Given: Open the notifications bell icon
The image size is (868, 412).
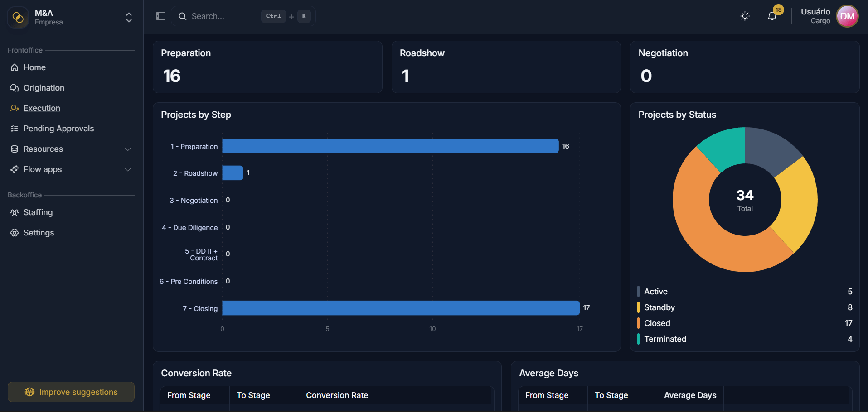Looking at the screenshot, I should [772, 16].
